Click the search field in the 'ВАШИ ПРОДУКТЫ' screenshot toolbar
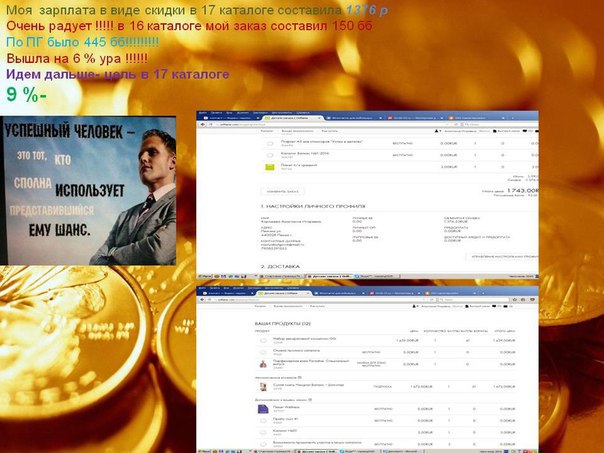The width and height of the screenshot is (604, 453). pyautogui.click(x=473, y=299)
